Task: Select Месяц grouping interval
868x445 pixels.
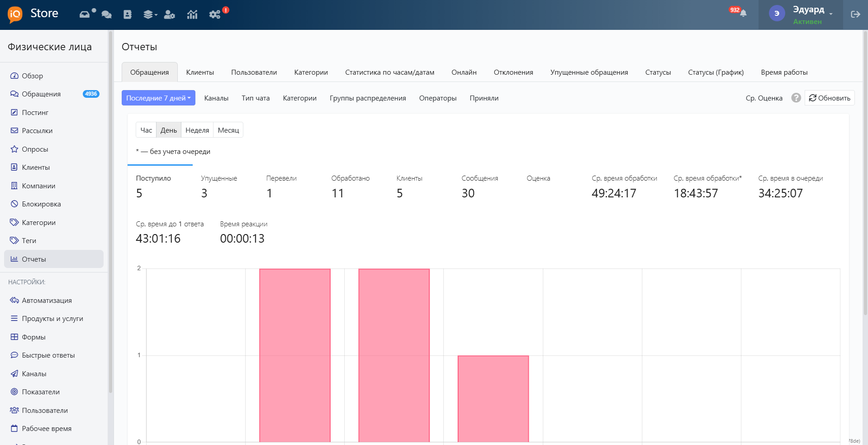Action: (228, 130)
